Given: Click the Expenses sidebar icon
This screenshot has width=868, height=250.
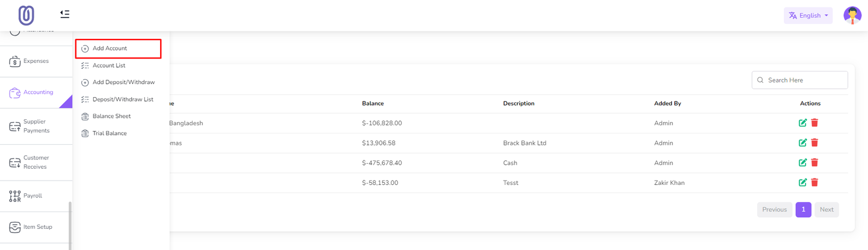Looking at the screenshot, I should (x=15, y=61).
